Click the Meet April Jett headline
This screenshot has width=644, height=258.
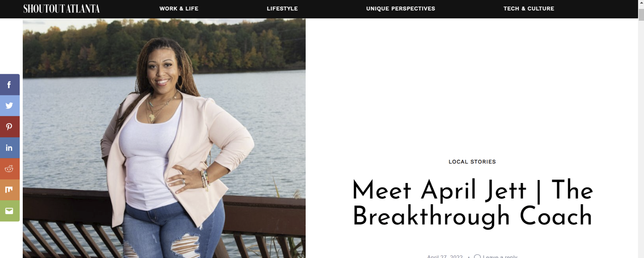[x=472, y=203]
